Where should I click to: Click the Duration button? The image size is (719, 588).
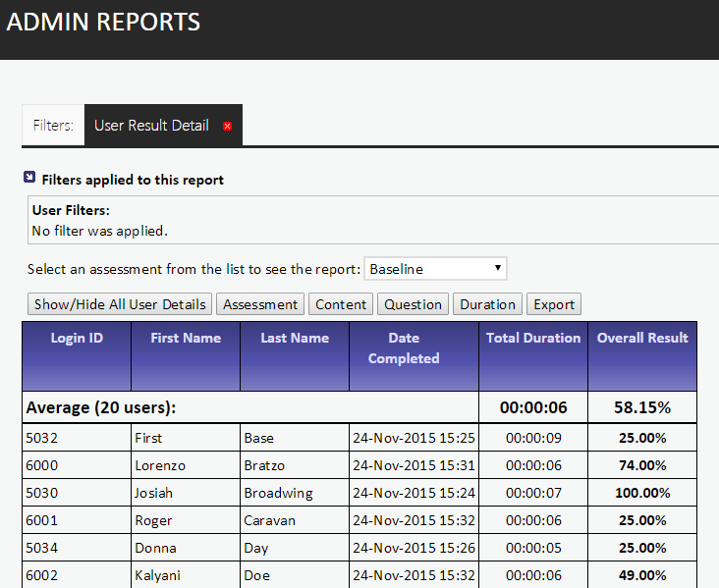[x=487, y=304]
